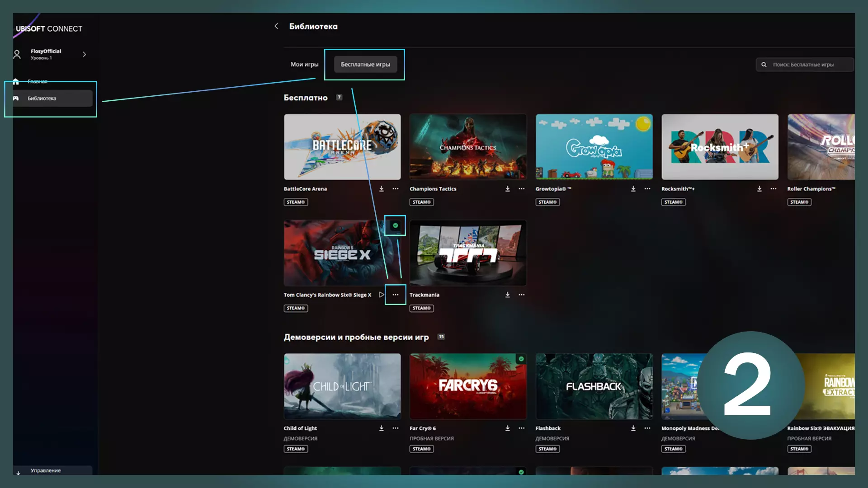
Task: Download Growtopia using its download icon
Action: (x=633, y=189)
